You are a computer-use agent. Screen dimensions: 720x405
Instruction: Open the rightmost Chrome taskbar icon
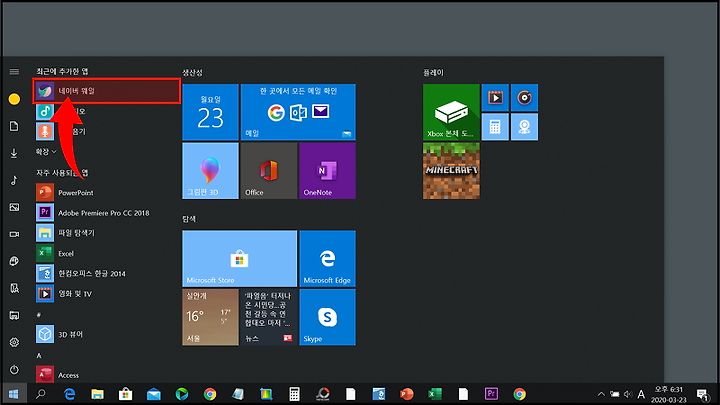[x=519, y=394]
